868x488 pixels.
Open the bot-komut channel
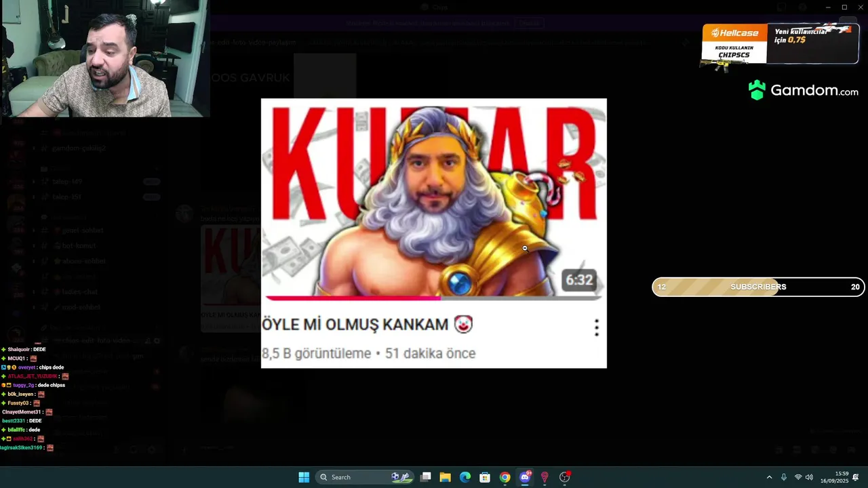[79, 246]
